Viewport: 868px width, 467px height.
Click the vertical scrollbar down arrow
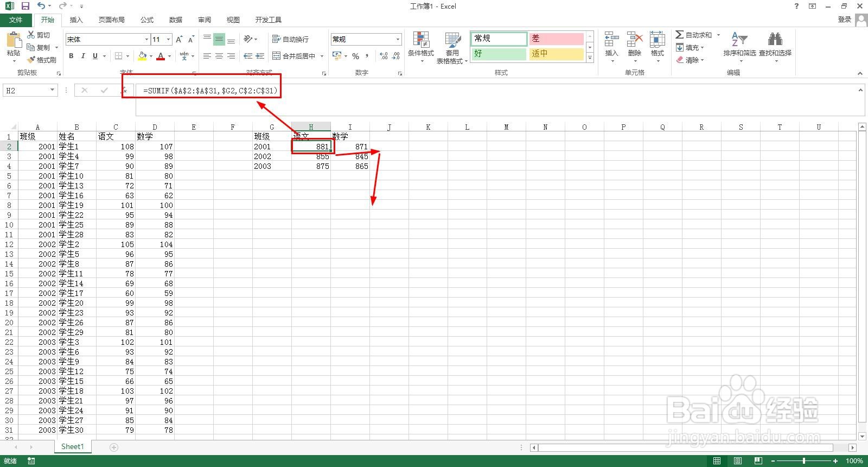pos(862,436)
